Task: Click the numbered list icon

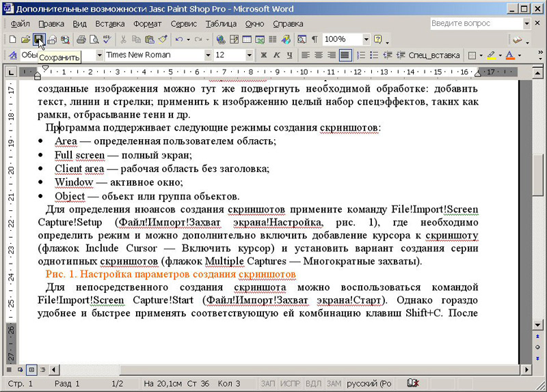Action: 362,55
